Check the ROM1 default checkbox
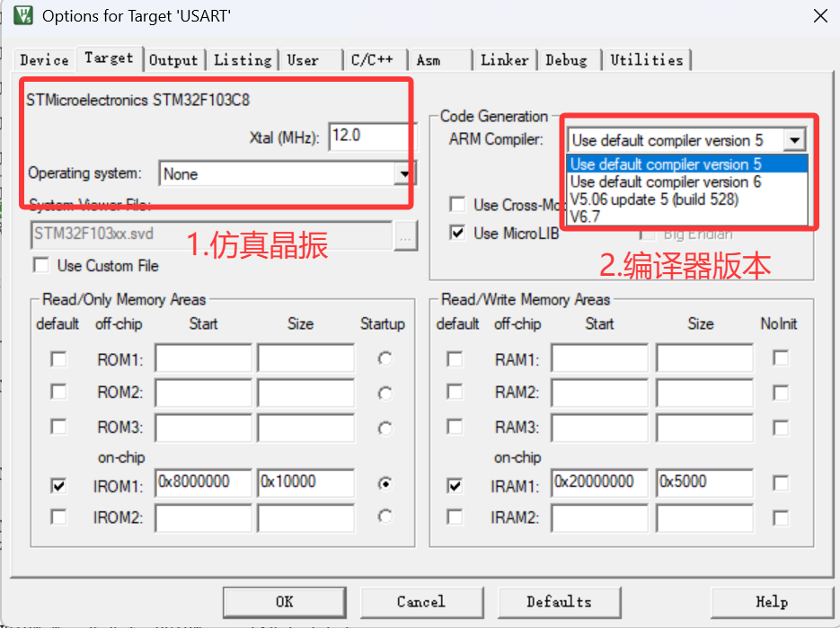The height and width of the screenshot is (628, 840). 58,358
